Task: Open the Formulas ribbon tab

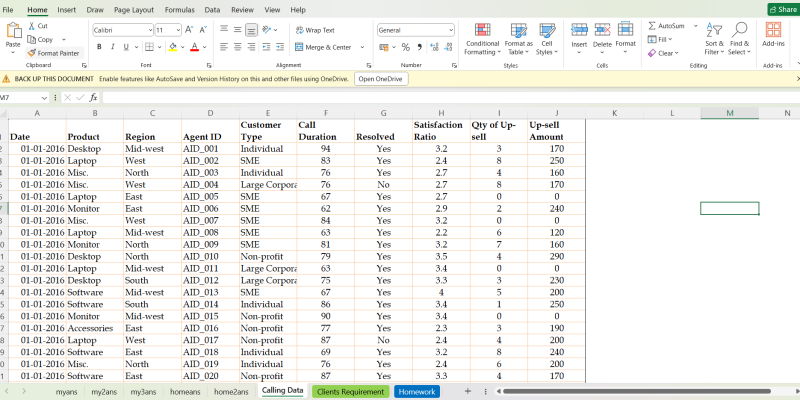Action: click(179, 9)
